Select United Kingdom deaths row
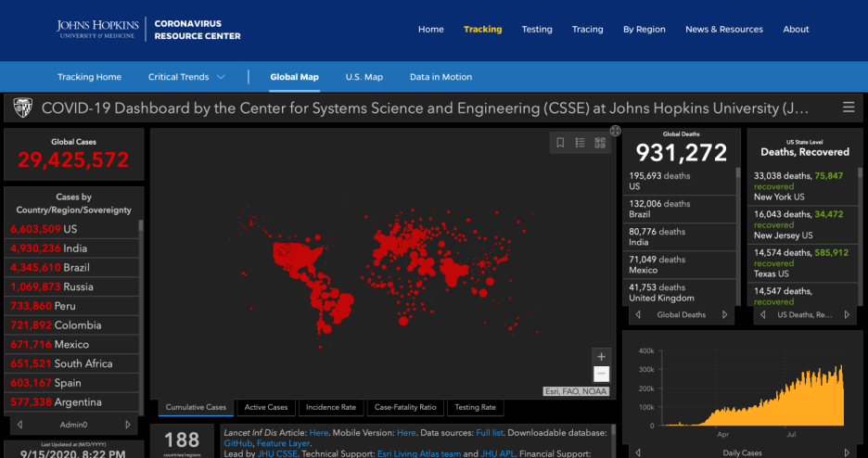The width and height of the screenshot is (868, 458). tap(679, 293)
